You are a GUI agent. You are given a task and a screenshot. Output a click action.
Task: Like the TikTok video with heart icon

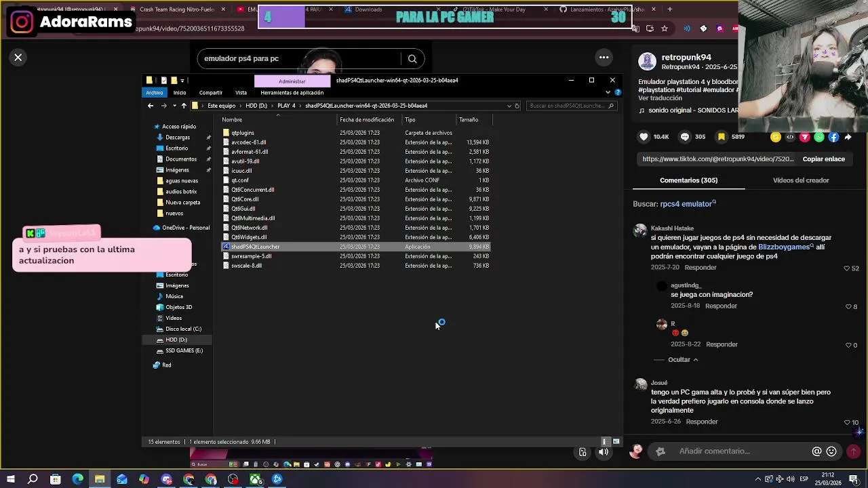[x=644, y=137]
